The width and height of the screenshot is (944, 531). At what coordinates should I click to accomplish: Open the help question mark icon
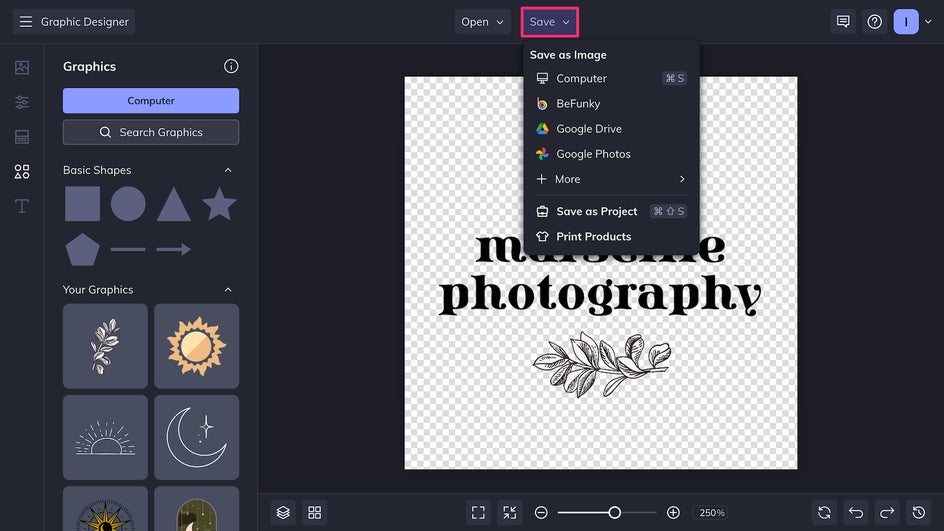(x=874, y=22)
